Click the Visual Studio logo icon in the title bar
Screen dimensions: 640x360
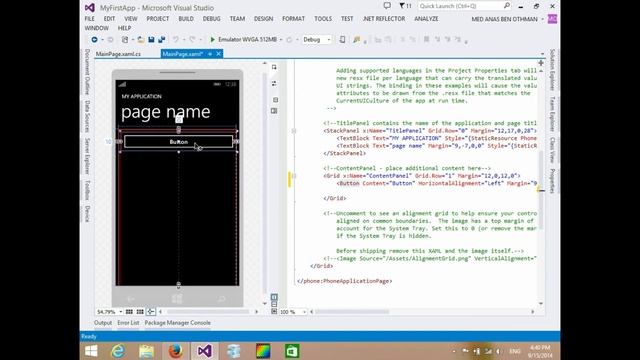pos(90,7)
